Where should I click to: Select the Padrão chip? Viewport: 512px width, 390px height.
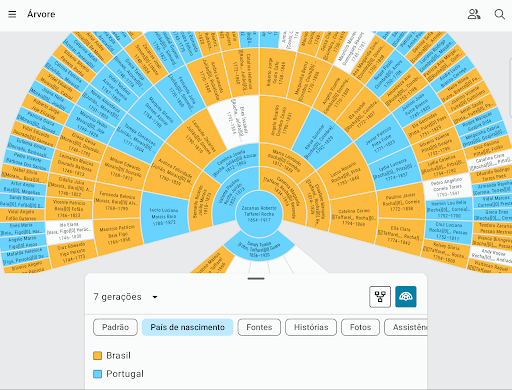[115, 327]
